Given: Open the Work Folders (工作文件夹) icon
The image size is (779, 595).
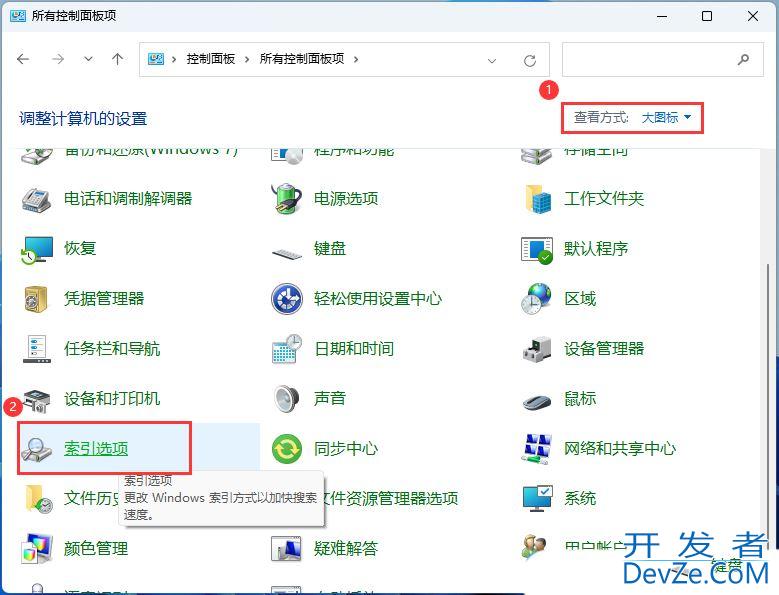Looking at the screenshot, I should tap(538, 199).
